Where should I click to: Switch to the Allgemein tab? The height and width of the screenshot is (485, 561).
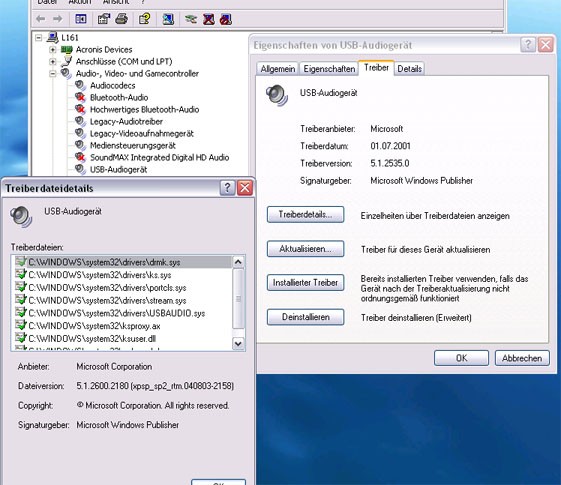(278, 69)
